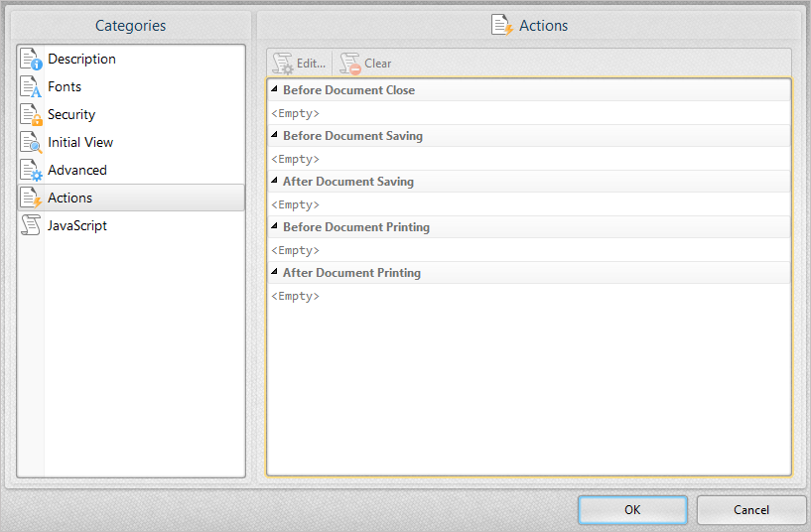This screenshot has height=532, width=811.
Task: Select the Actions category label
Action: click(69, 199)
